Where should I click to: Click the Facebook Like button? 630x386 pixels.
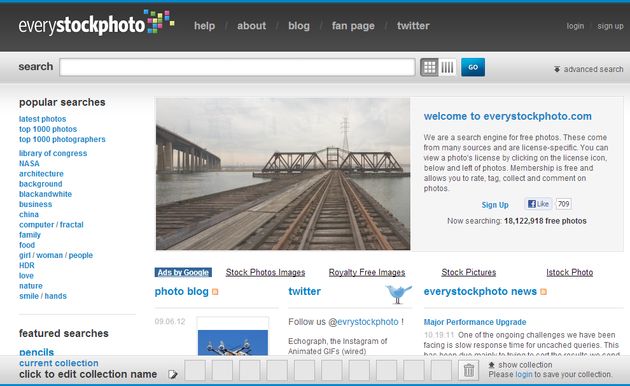click(x=538, y=204)
